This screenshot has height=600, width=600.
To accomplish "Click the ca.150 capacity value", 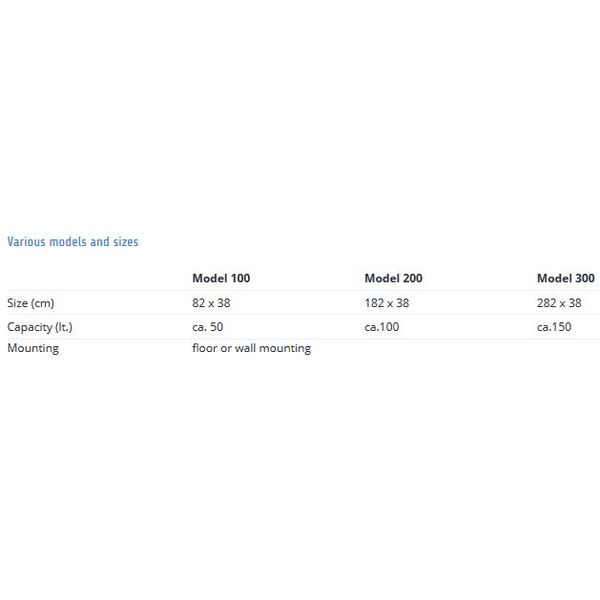I will pos(554,327).
